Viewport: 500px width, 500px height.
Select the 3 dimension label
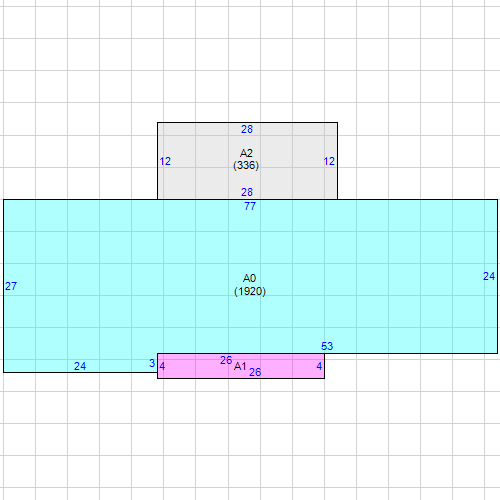coord(152,363)
